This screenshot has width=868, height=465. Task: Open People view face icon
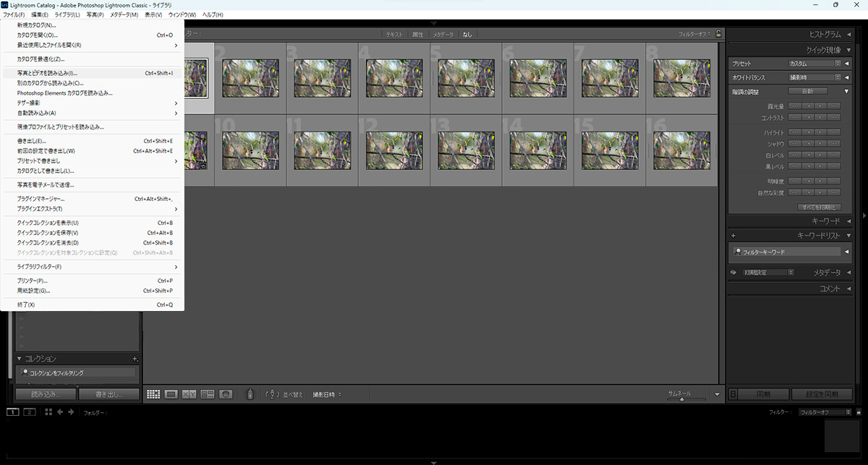[226, 394]
